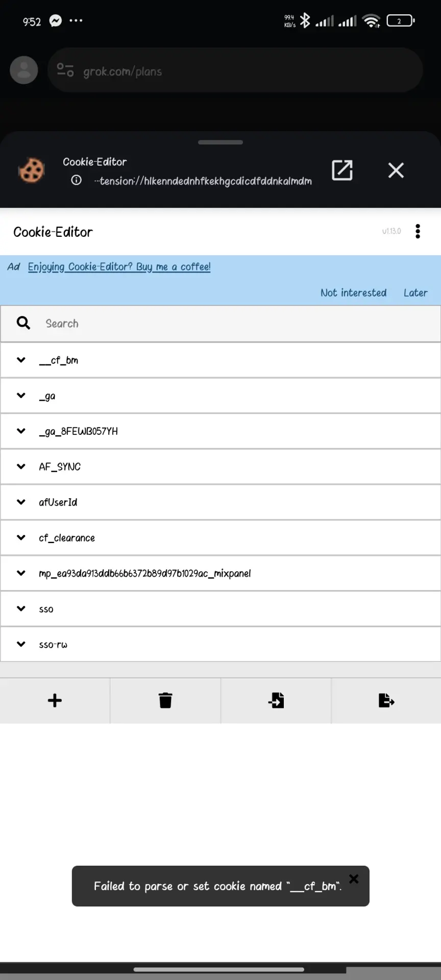Expand the sso cookie entry
The width and height of the screenshot is (441, 980).
[x=220, y=608]
